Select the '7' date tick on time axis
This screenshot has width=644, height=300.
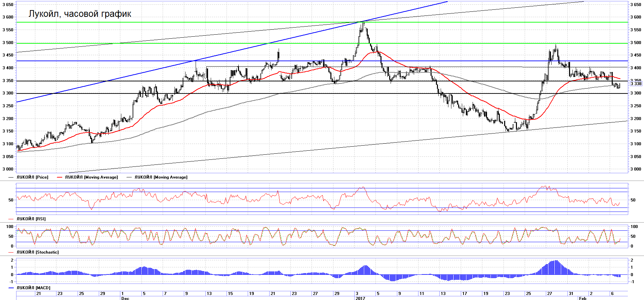click(165, 294)
